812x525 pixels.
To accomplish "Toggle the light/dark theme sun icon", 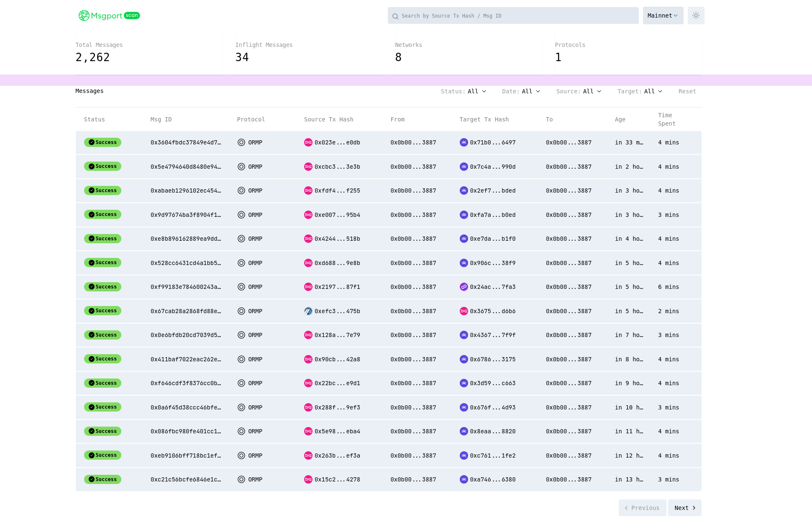I will click(696, 15).
